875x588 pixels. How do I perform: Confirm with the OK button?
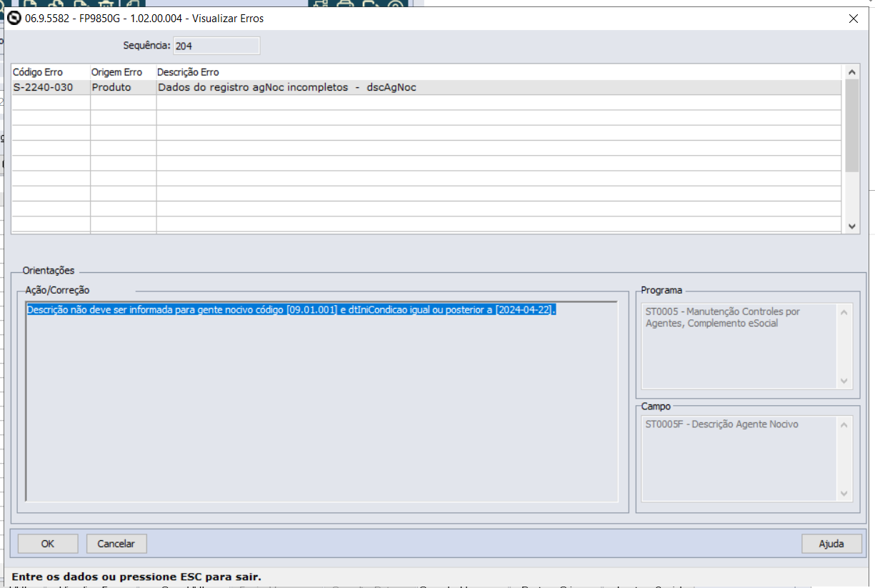coord(48,544)
